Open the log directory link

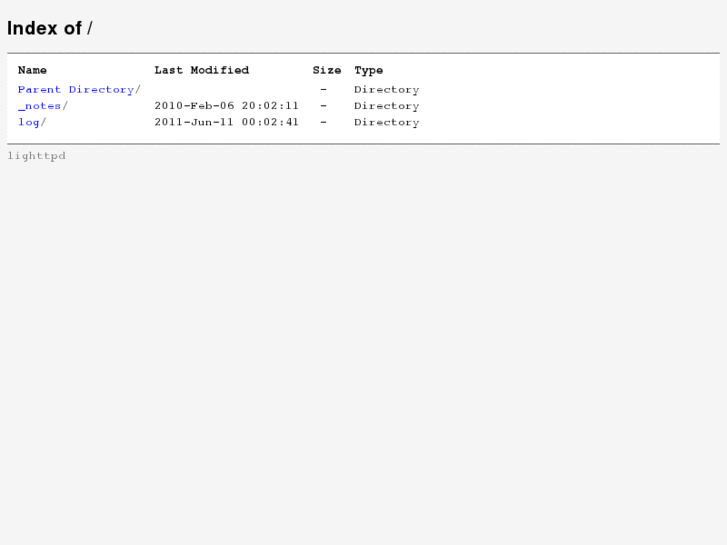click(29, 122)
